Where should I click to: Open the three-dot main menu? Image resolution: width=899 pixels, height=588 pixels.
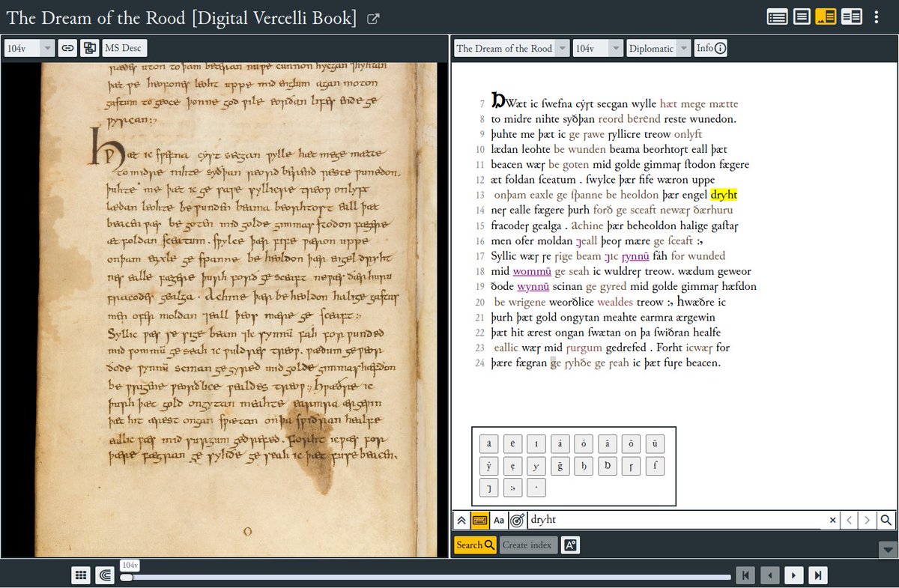click(877, 16)
